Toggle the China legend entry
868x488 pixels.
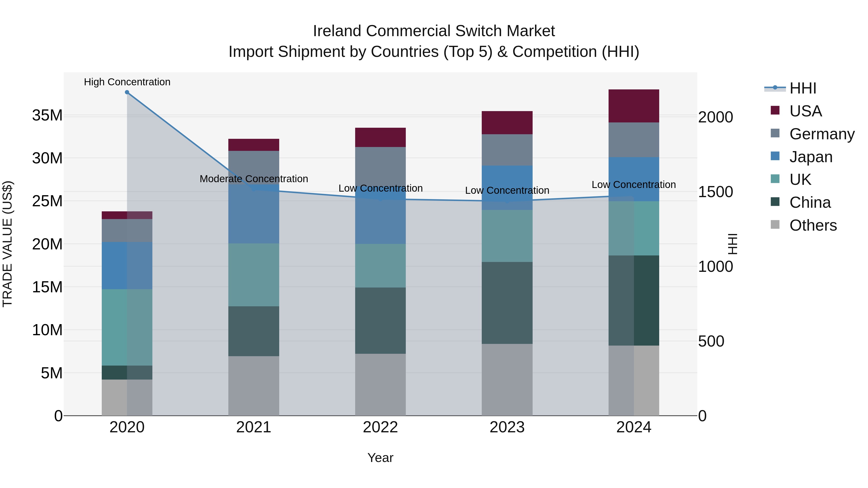[x=800, y=202]
